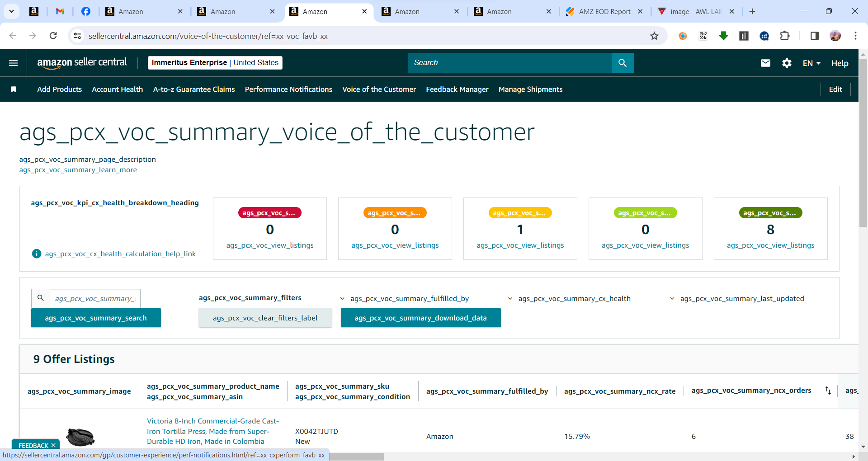Close the FEEDBACK widget
This screenshot has height=461, width=868.
53,445
